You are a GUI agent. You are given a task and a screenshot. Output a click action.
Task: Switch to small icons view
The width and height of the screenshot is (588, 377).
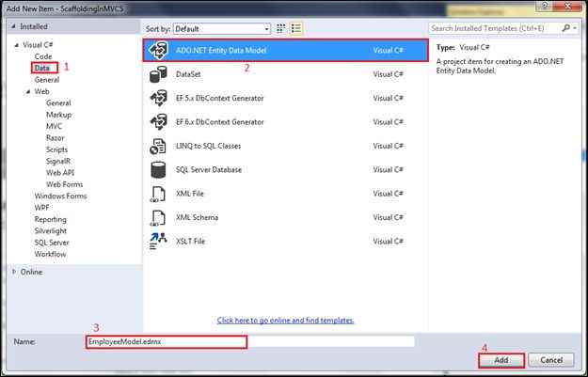(280, 28)
